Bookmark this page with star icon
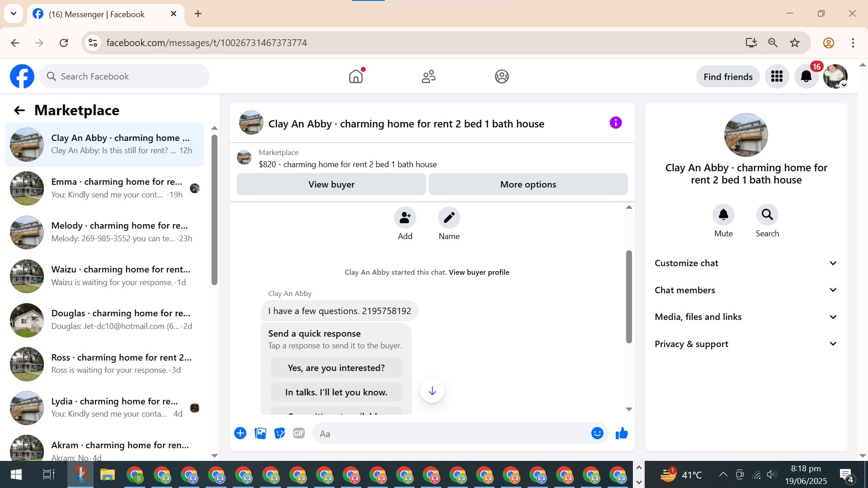 [795, 43]
